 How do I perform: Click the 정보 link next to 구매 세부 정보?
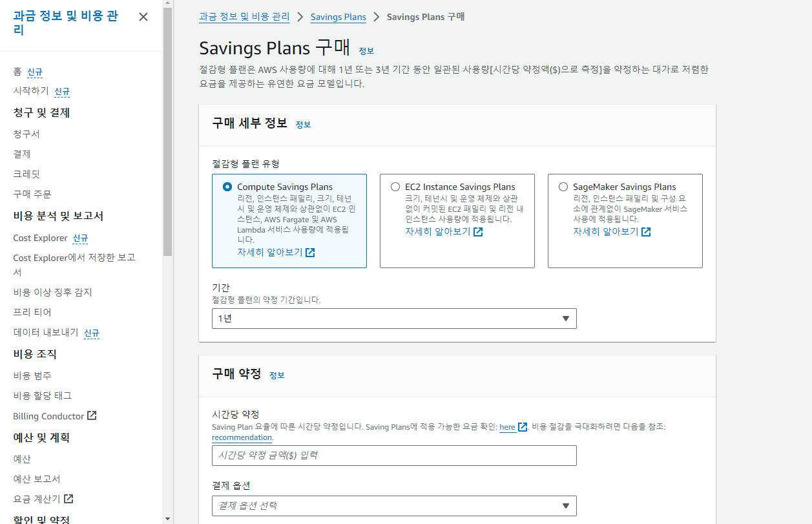pos(303,124)
